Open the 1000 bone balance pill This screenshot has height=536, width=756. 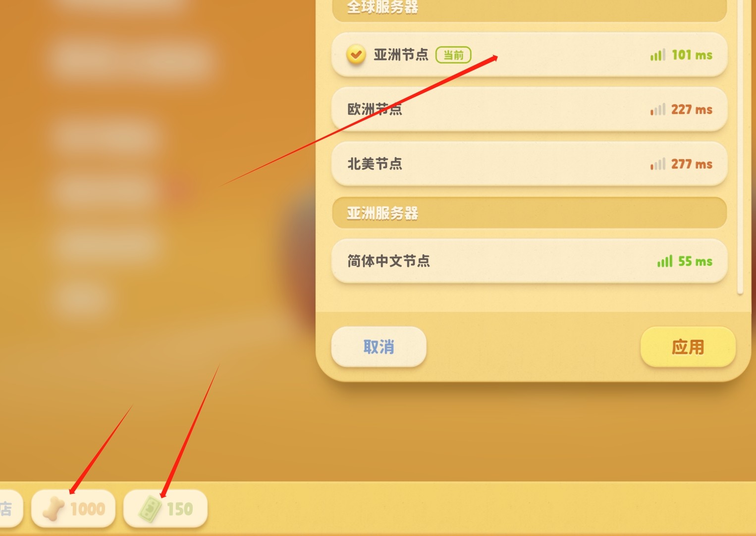pos(73,509)
